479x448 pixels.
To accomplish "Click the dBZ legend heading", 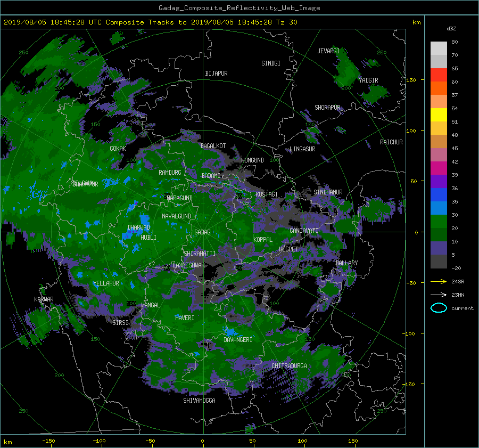I will pos(451,29).
